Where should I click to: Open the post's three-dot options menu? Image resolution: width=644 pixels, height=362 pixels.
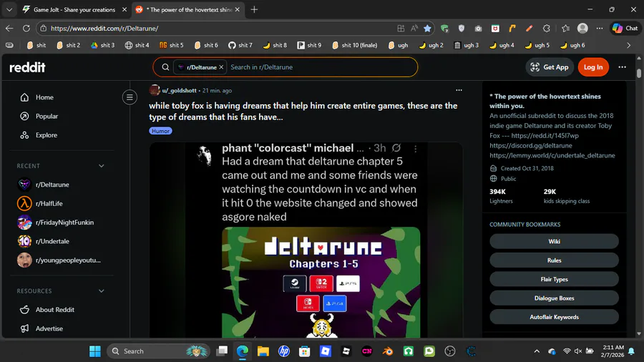pos(459,90)
